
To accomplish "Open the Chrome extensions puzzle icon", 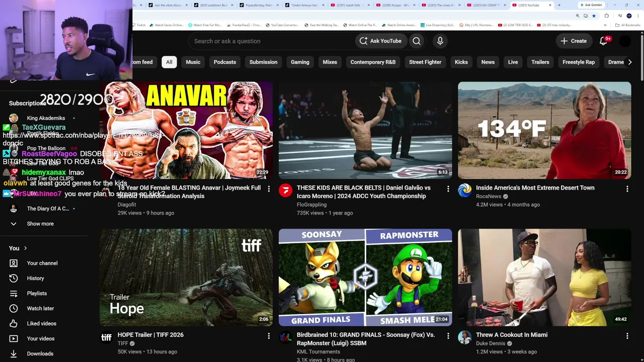I will click(606, 16).
